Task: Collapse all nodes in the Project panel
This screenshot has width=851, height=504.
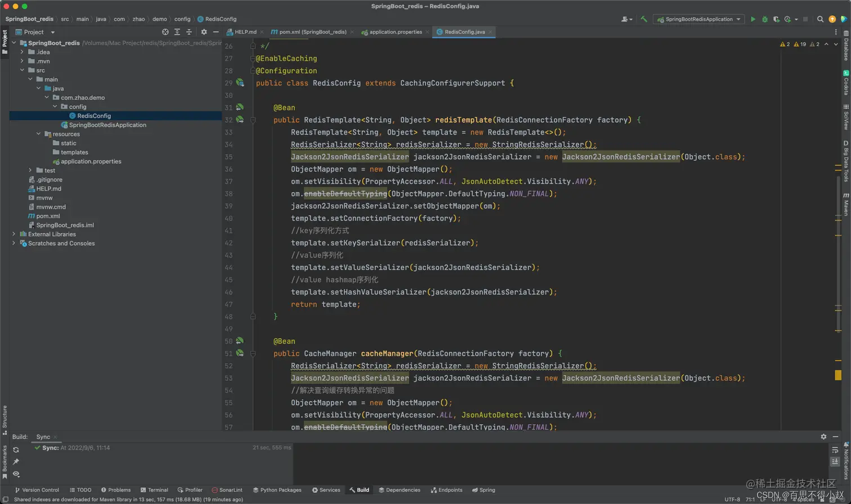Action: (189, 32)
